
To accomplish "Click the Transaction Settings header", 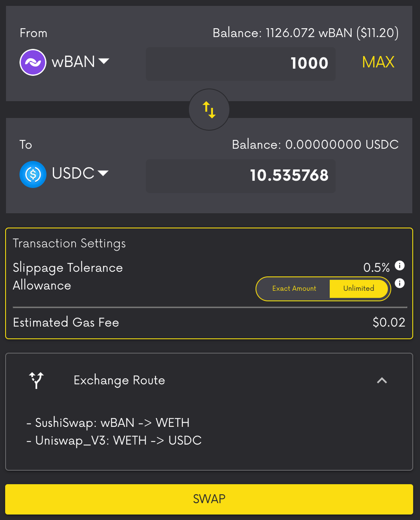I will click(69, 244).
